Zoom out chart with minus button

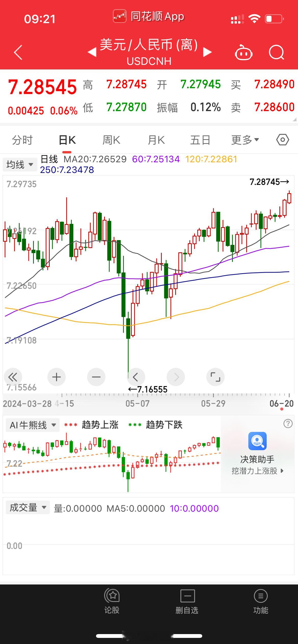tap(96, 377)
